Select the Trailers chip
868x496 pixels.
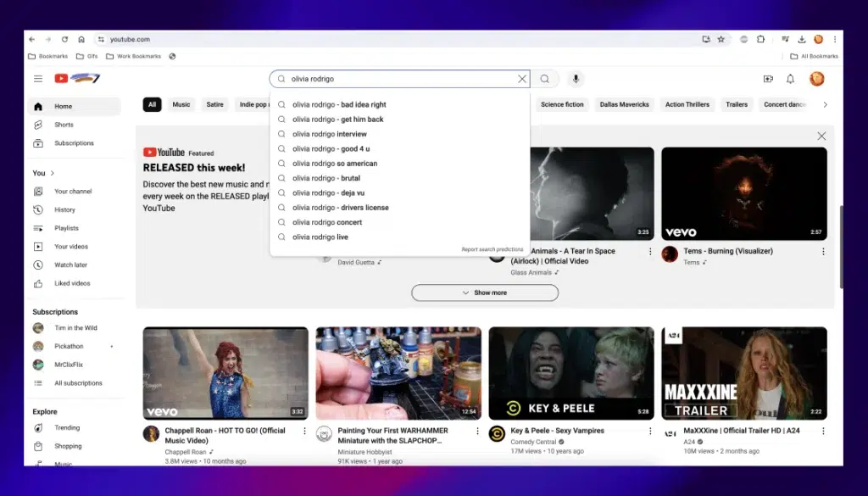pos(737,104)
